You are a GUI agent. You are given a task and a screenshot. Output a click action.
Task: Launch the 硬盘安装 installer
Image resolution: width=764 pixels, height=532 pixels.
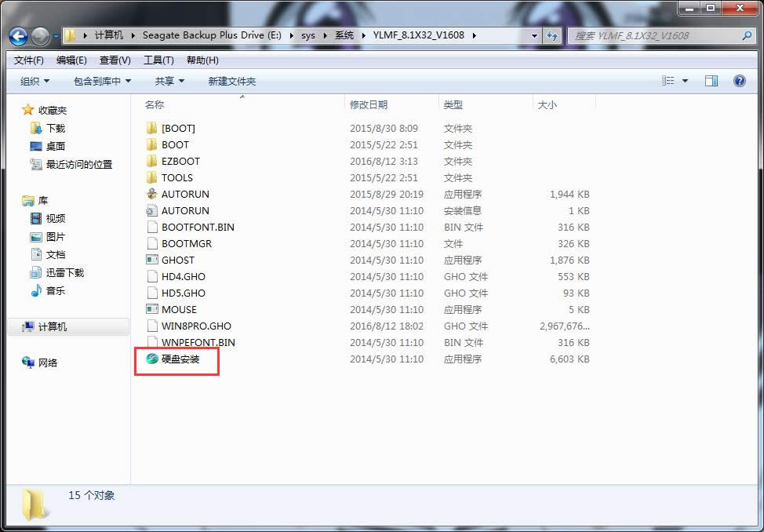176,359
